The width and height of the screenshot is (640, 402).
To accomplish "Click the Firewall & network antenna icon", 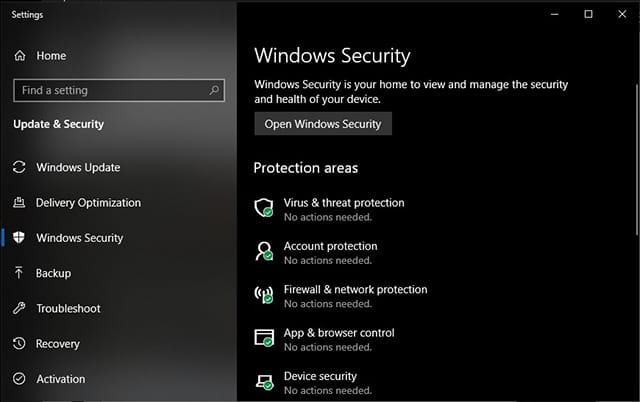I will pyautogui.click(x=264, y=294).
